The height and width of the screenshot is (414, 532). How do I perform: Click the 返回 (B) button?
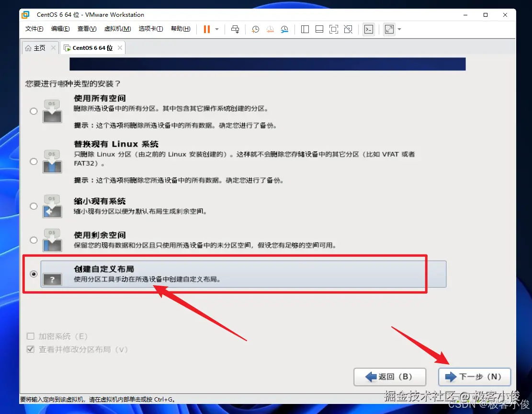[x=389, y=377]
